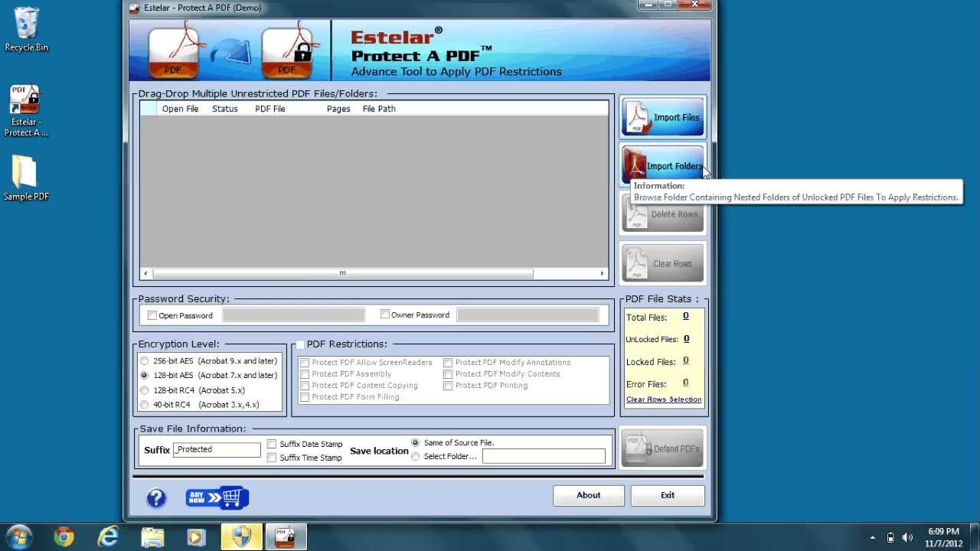Open Windows Explorer from the taskbar
This screenshot has height=551, width=980.
(x=152, y=537)
